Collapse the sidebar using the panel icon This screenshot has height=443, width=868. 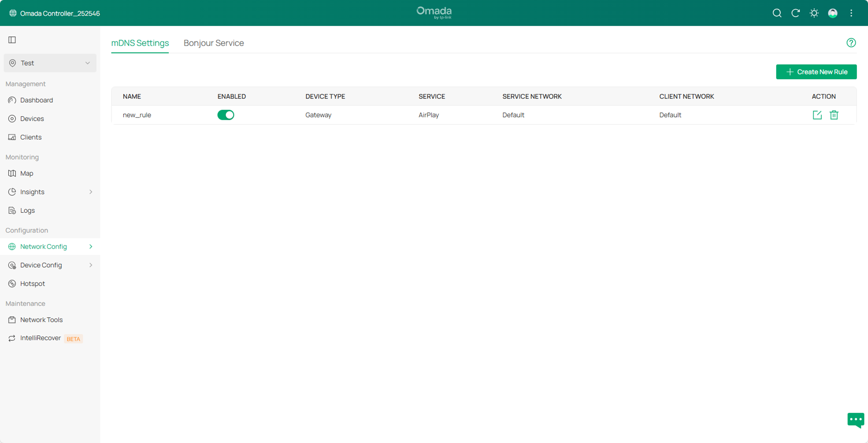click(12, 40)
